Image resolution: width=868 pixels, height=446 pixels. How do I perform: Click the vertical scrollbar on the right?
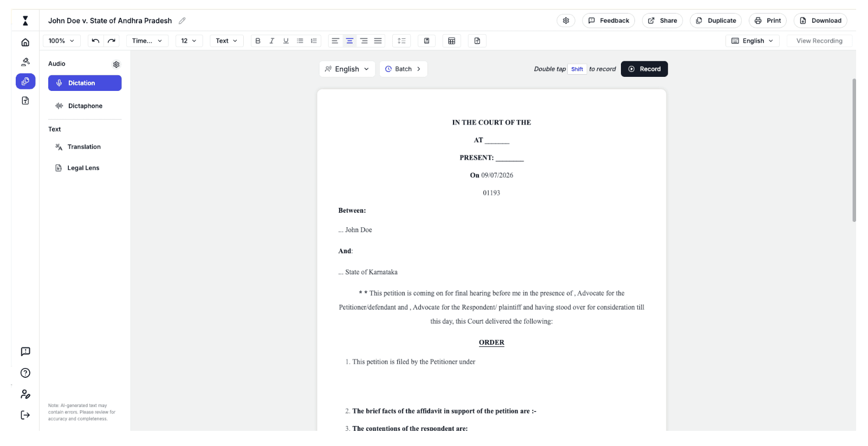[854, 150]
